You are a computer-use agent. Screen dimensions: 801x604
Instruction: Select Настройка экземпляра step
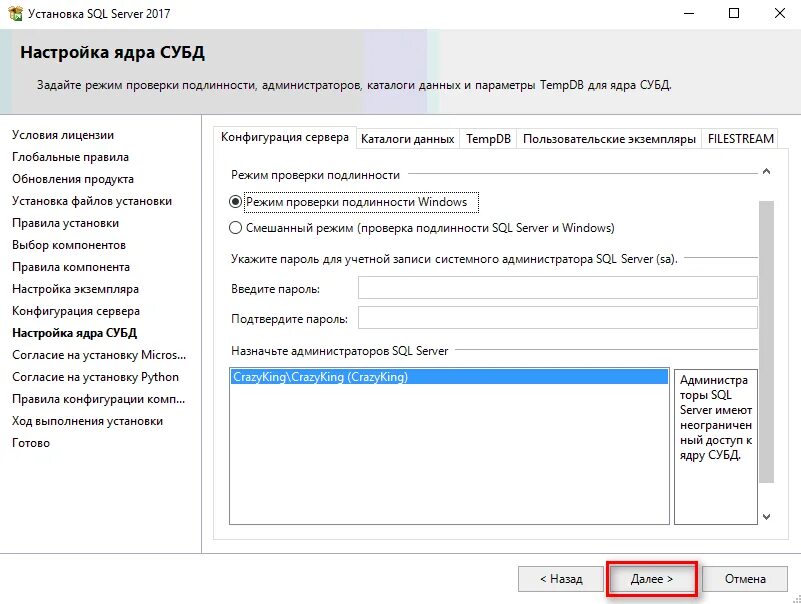click(x=76, y=289)
